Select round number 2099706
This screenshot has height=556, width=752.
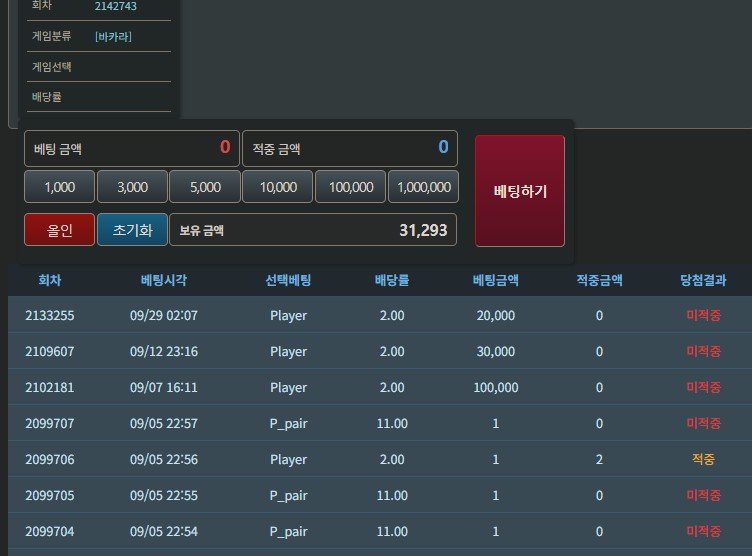(50, 459)
